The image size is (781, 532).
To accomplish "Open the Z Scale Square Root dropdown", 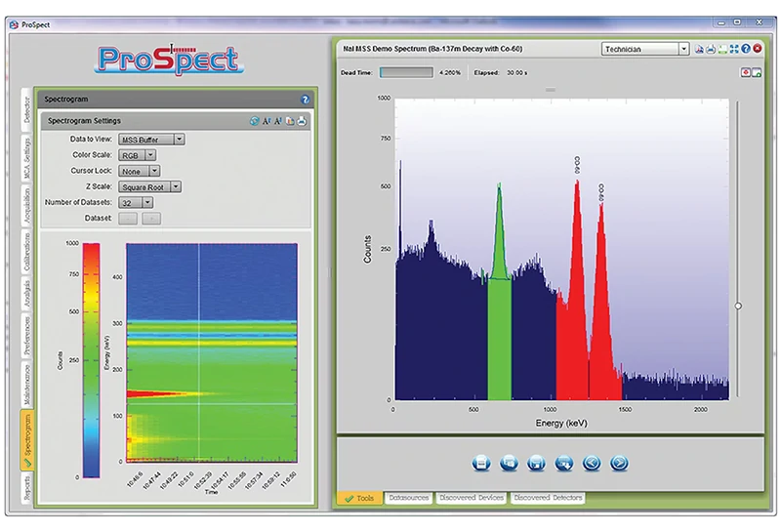I will click(149, 187).
